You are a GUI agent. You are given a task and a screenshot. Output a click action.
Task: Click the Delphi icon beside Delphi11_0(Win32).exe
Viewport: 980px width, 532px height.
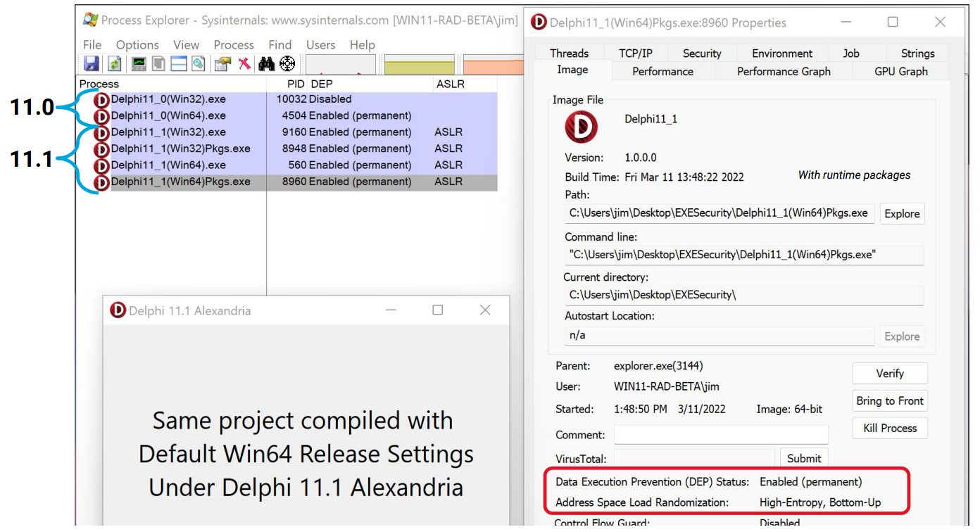[101, 100]
